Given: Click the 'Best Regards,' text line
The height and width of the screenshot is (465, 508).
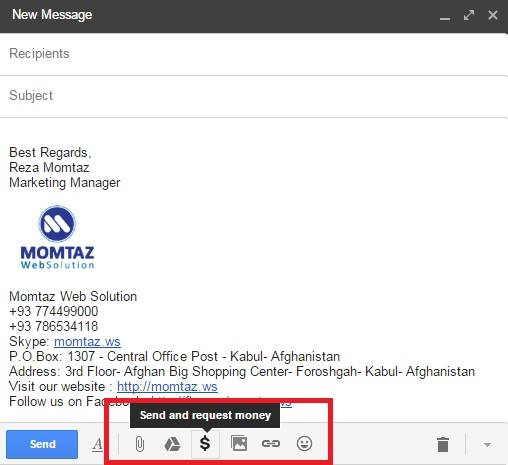Looking at the screenshot, I should coord(50,152).
